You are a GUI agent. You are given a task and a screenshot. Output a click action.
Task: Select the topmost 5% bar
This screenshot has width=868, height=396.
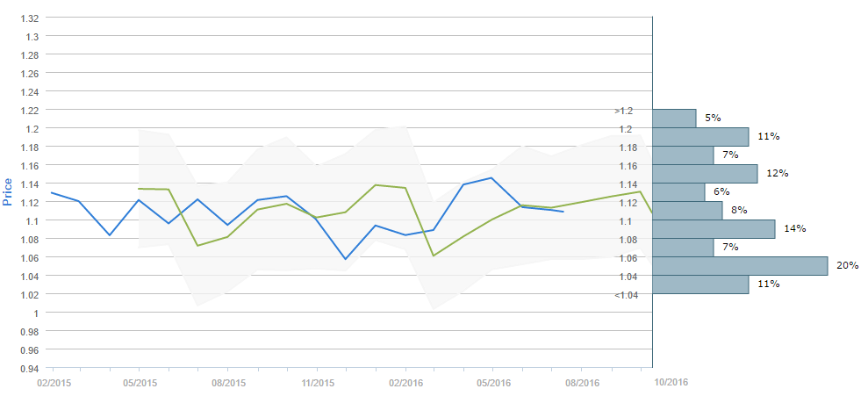(674, 119)
